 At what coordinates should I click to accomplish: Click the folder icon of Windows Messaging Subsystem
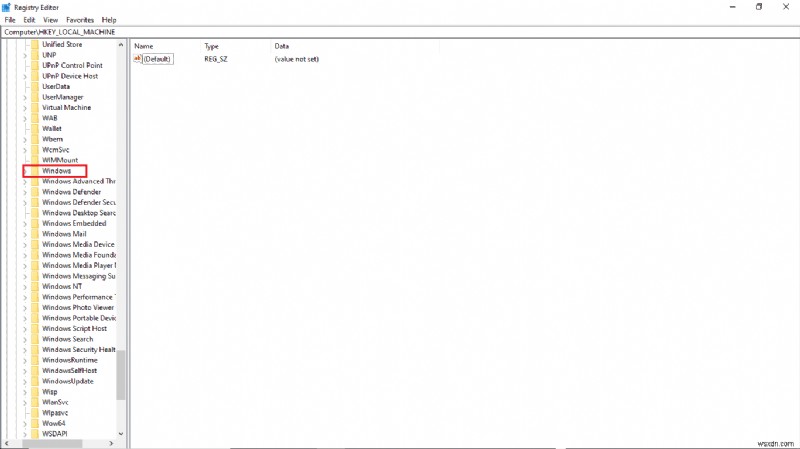tap(35, 276)
